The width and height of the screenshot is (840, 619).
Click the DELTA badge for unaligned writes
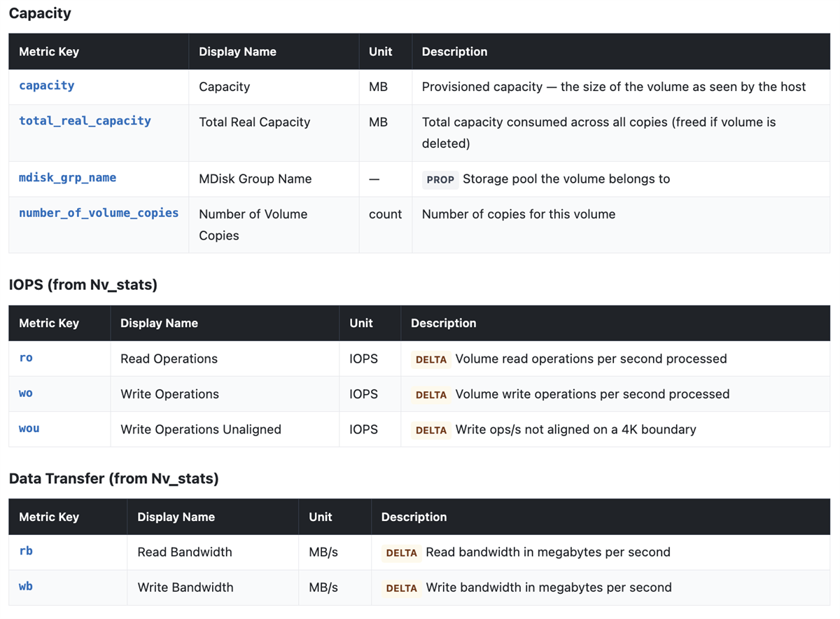[x=431, y=430]
